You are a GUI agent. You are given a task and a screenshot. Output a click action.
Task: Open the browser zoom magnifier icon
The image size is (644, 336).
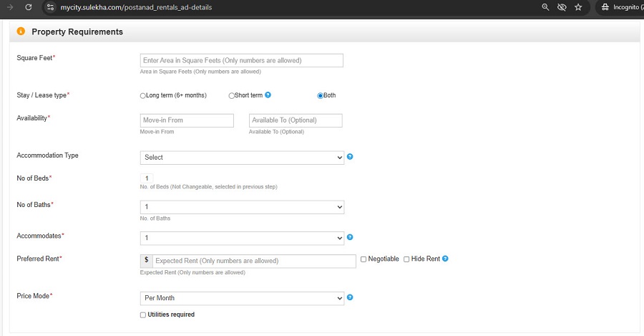click(545, 7)
